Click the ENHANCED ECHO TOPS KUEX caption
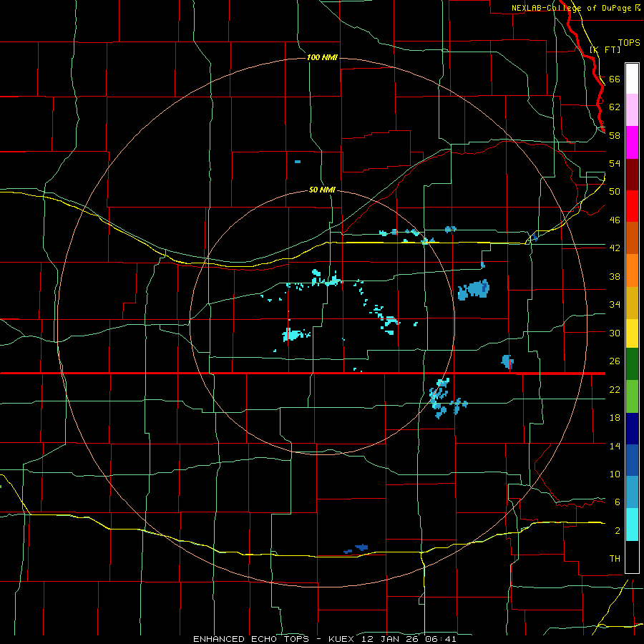The height and width of the screenshot is (644, 644). point(324,639)
